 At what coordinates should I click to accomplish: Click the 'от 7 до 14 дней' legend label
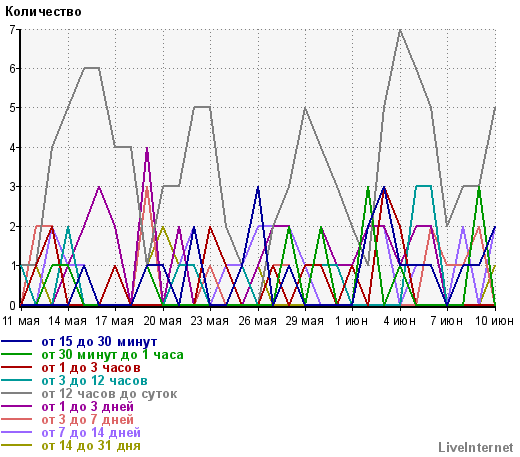pyautogui.click(x=91, y=433)
